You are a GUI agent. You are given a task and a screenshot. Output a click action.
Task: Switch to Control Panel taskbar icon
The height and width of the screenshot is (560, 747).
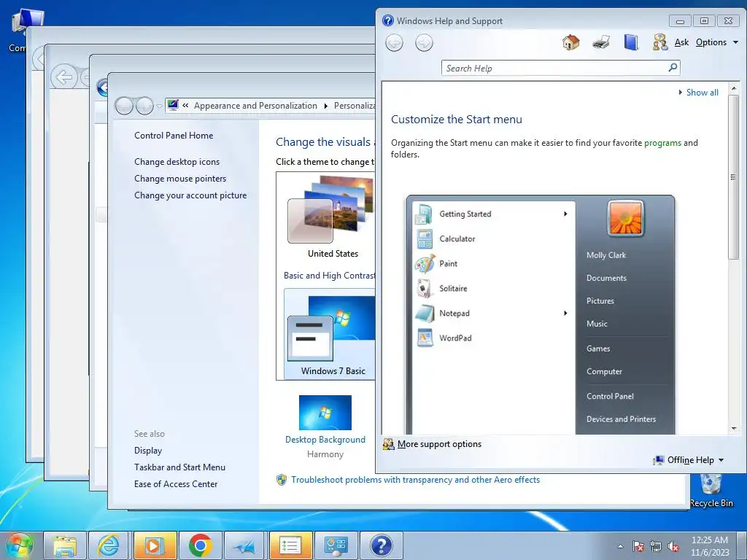tap(336, 545)
